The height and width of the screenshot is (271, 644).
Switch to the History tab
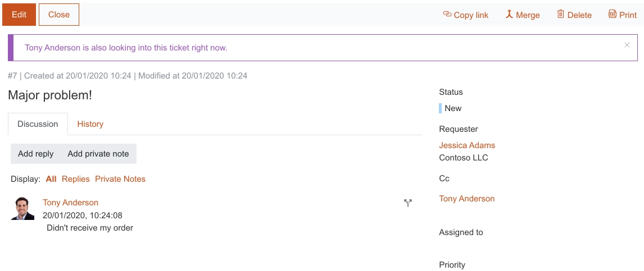pos(90,124)
